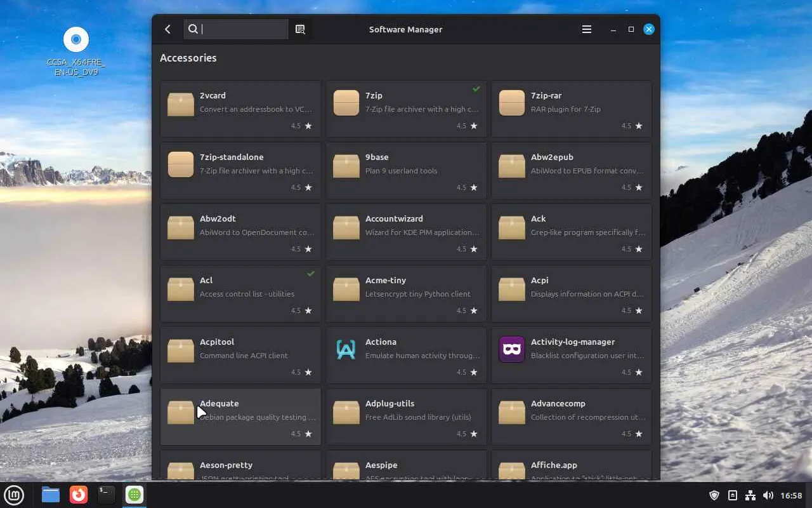Image resolution: width=812 pixels, height=508 pixels.
Task: Click the Ack title
Action: pyautogui.click(x=538, y=218)
